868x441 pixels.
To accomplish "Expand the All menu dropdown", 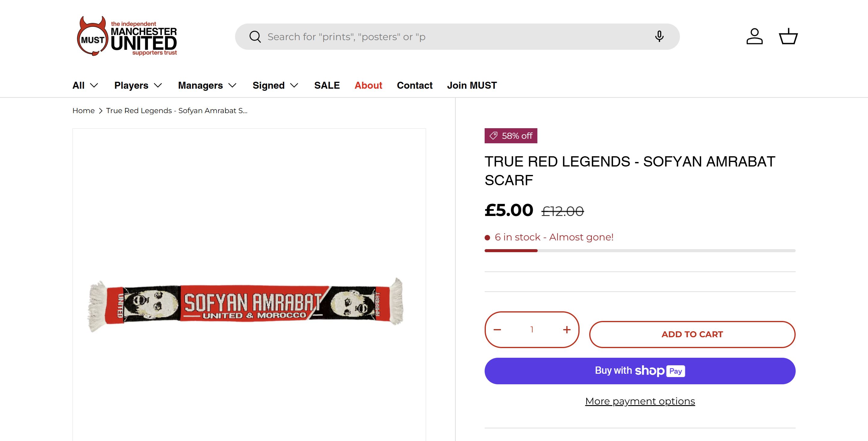I will pos(85,85).
